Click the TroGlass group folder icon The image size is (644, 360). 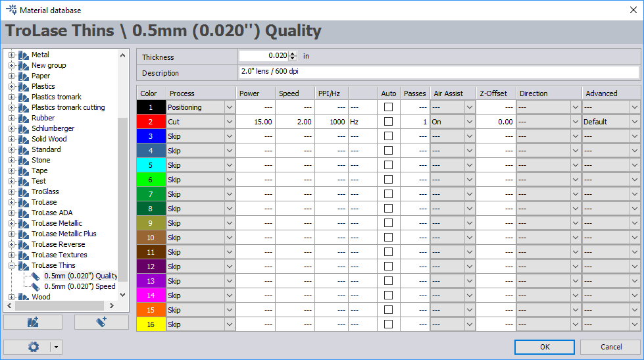[24, 192]
